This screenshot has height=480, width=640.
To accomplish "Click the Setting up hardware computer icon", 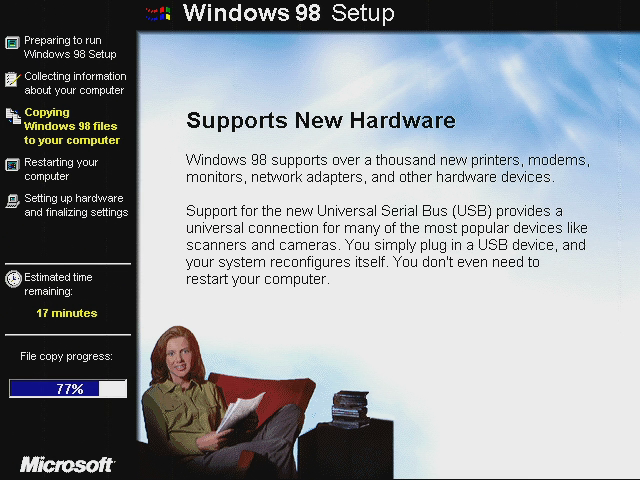I will click(x=13, y=201).
